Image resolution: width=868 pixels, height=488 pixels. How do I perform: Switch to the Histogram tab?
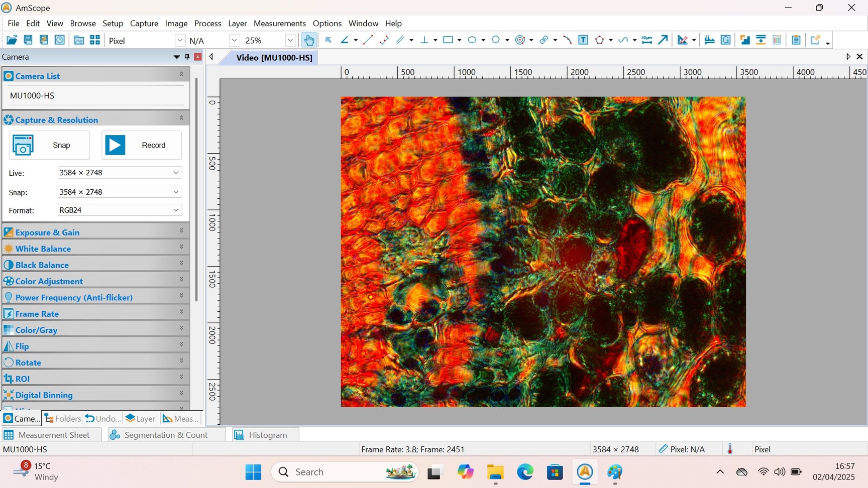[x=266, y=435]
